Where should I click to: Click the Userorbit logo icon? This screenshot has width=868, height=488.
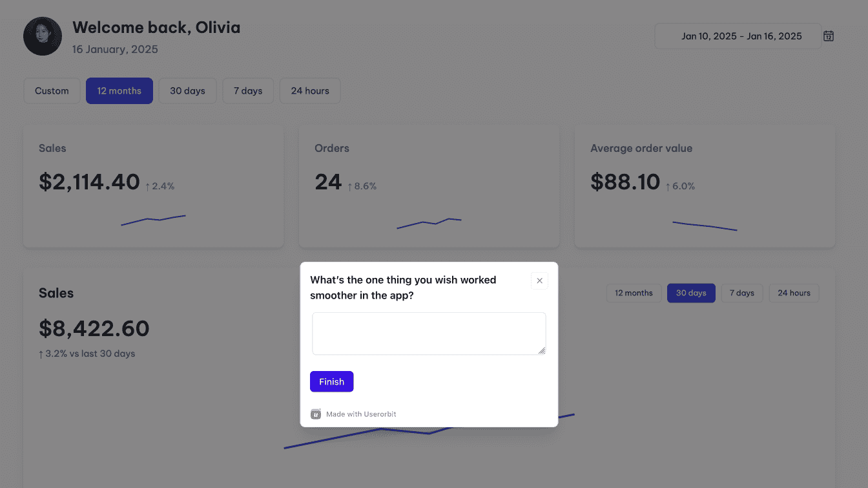pos(316,414)
